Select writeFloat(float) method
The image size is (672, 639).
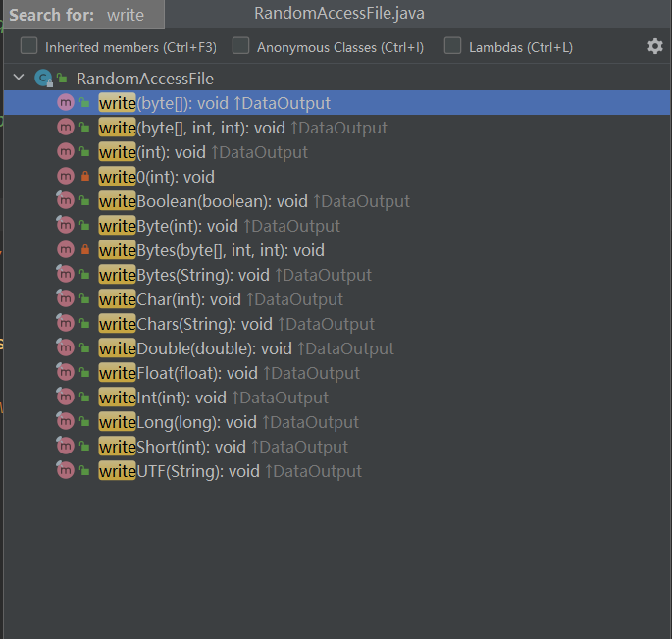tap(336, 373)
